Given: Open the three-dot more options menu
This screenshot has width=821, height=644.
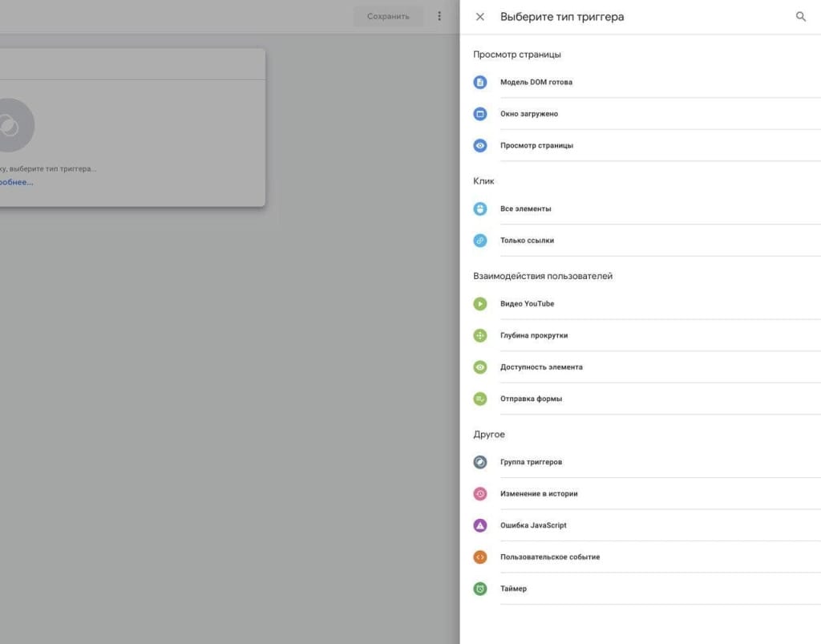Looking at the screenshot, I should [439, 16].
